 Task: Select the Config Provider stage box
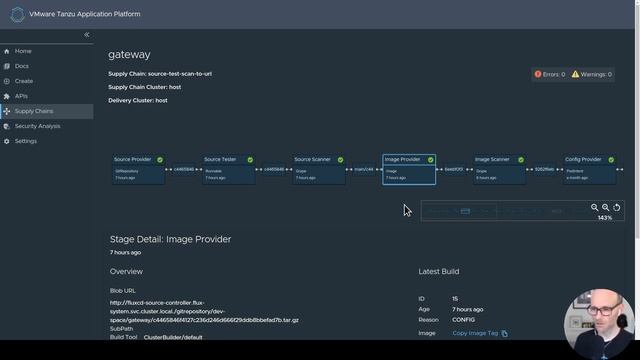click(x=589, y=169)
